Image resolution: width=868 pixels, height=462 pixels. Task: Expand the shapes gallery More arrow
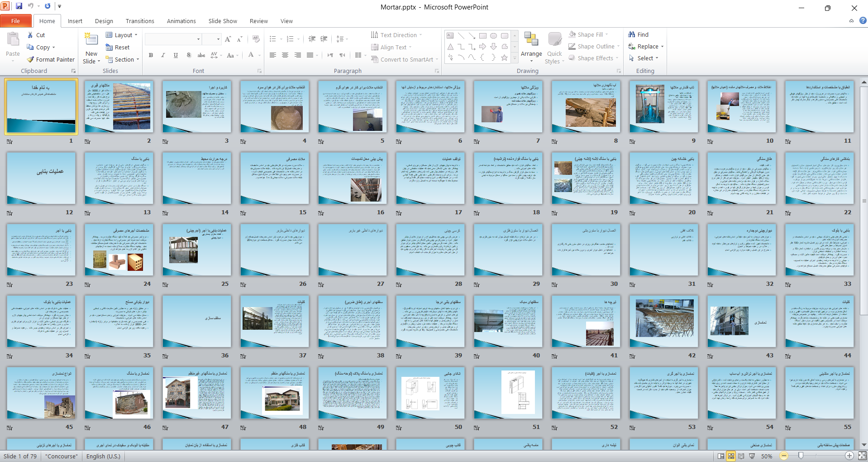[x=515, y=58]
